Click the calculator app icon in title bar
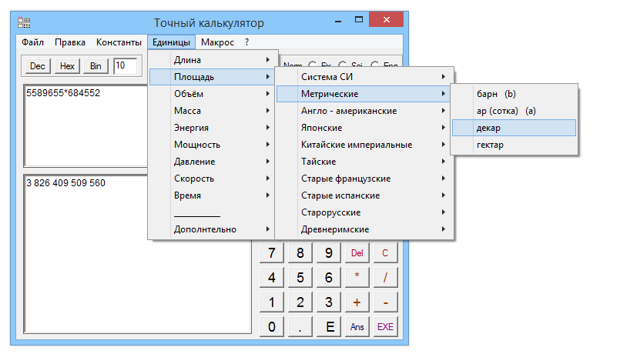Image resolution: width=620 pixels, height=364 pixels. click(x=24, y=22)
